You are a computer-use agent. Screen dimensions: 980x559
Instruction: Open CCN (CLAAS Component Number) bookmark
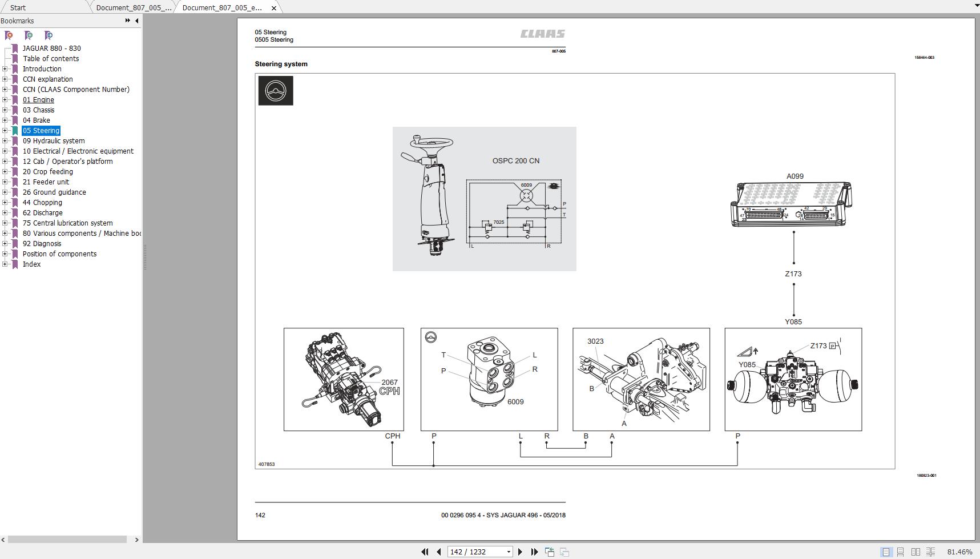click(x=76, y=90)
